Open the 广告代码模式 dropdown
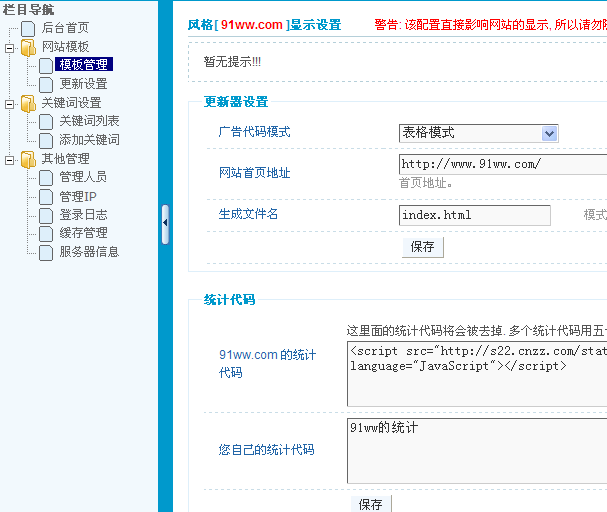The height and width of the screenshot is (512, 607). (478, 133)
